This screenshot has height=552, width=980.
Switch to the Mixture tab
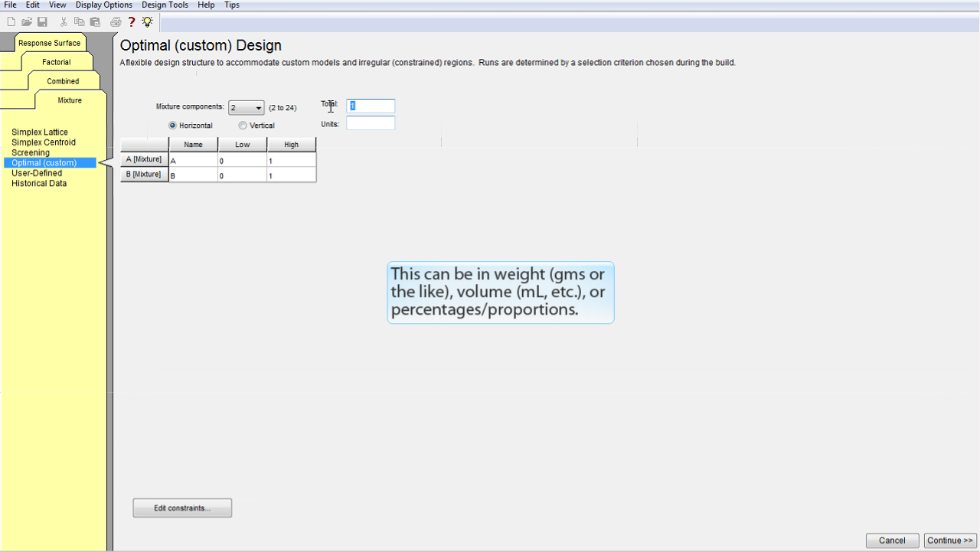click(70, 100)
